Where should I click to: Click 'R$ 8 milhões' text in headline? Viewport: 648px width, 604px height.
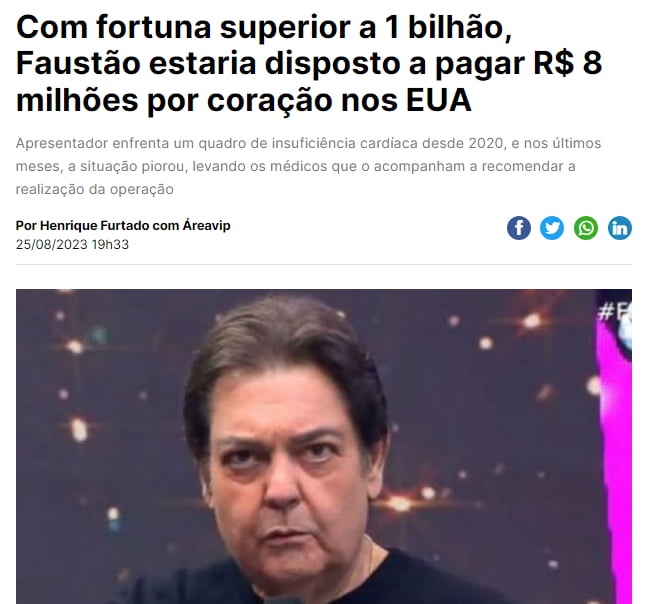pos(567,63)
